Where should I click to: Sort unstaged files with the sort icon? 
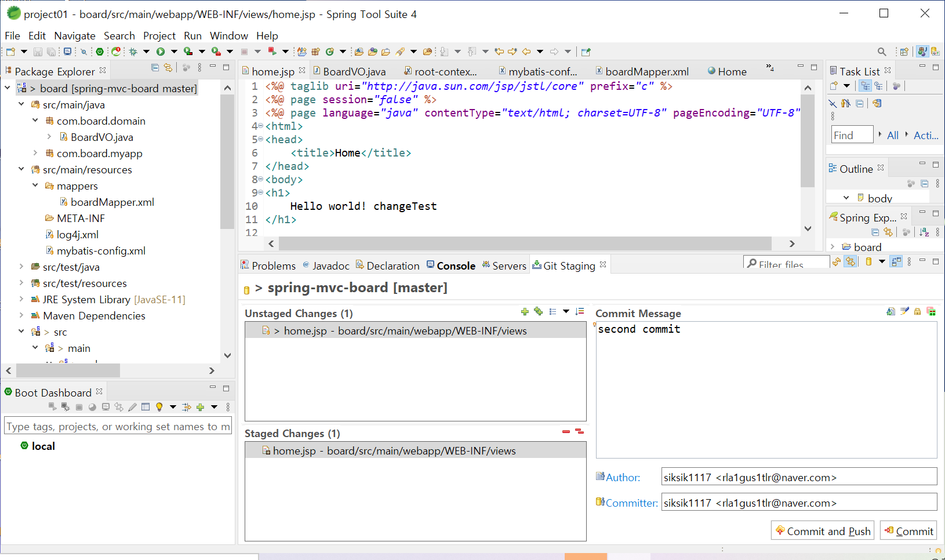580,312
